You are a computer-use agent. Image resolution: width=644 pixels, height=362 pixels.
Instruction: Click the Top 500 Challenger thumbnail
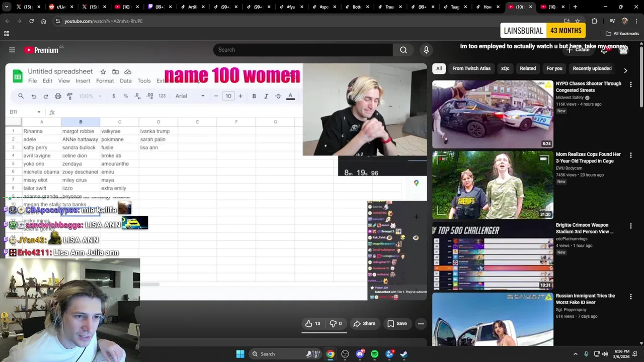(493, 256)
